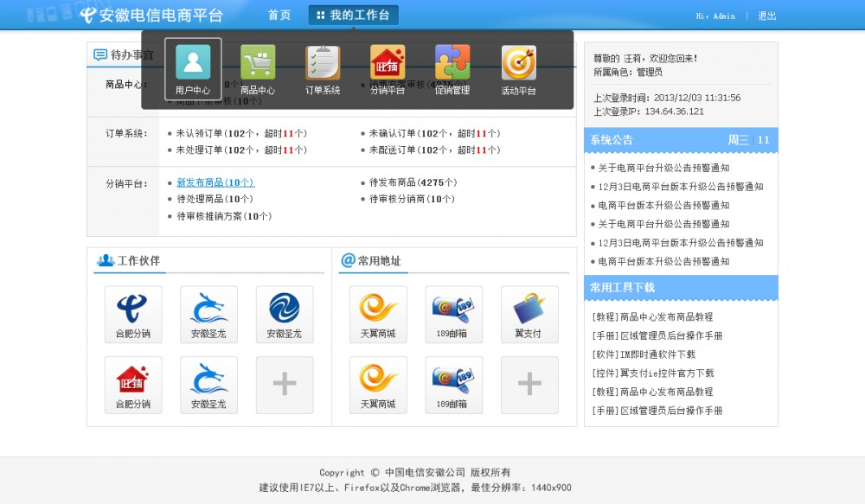Open 未配送订单 item
The image size is (865, 504).
[434, 150]
